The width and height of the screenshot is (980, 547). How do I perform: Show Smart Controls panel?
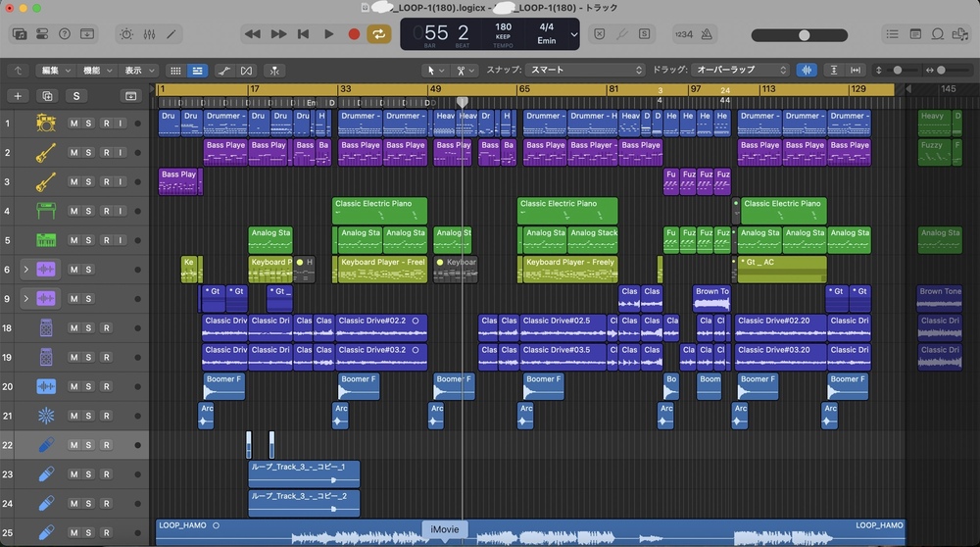pyautogui.click(x=125, y=33)
